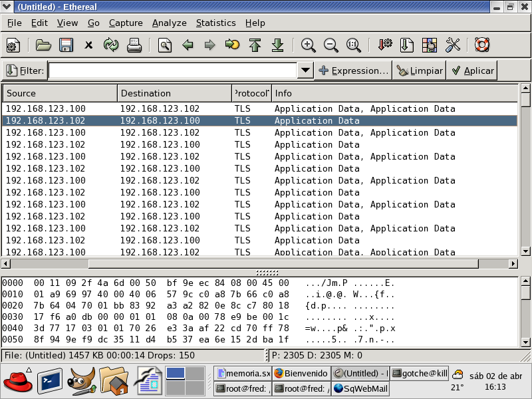The height and width of the screenshot is (399, 532).
Task: Open capture options from the toolbar
Action: tap(13, 45)
